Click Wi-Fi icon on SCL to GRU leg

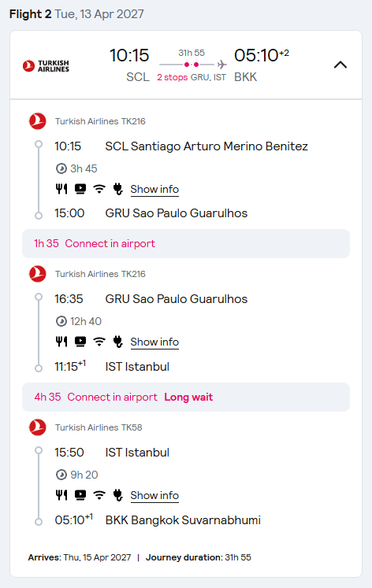[99, 189]
